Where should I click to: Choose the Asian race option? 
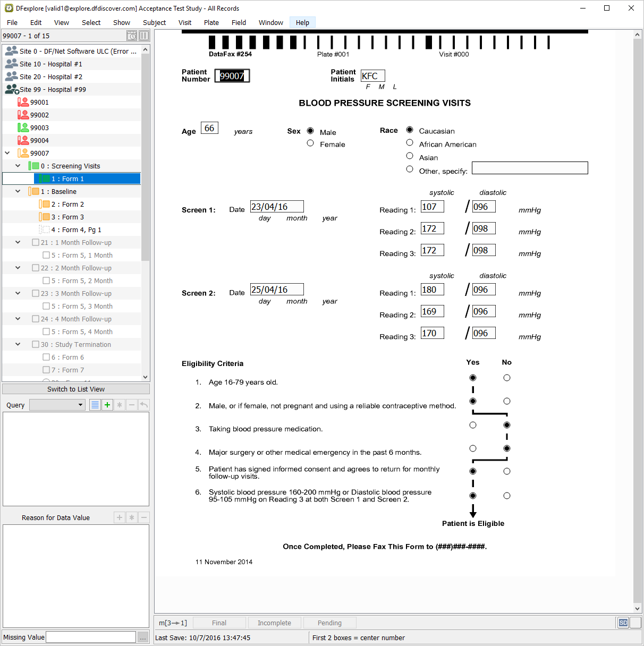pyautogui.click(x=410, y=156)
